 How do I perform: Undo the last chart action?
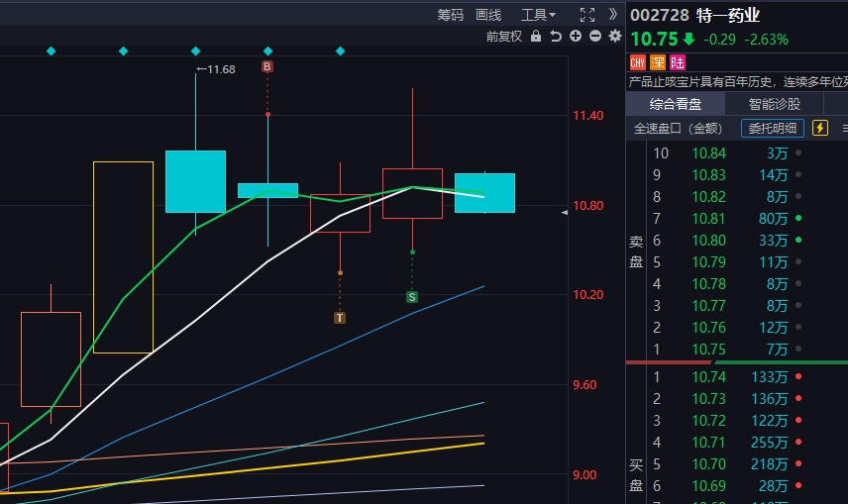(x=556, y=37)
